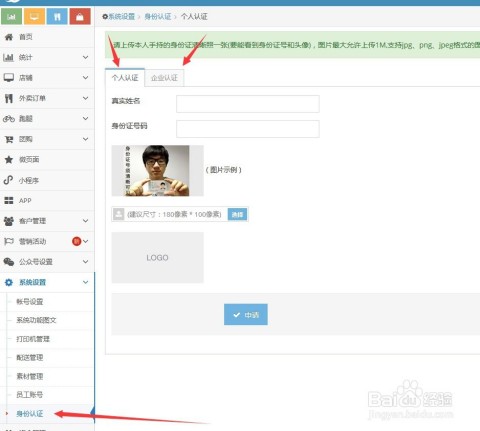
Task: Focus the 真实姓名 input field
Action: (x=248, y=104)
